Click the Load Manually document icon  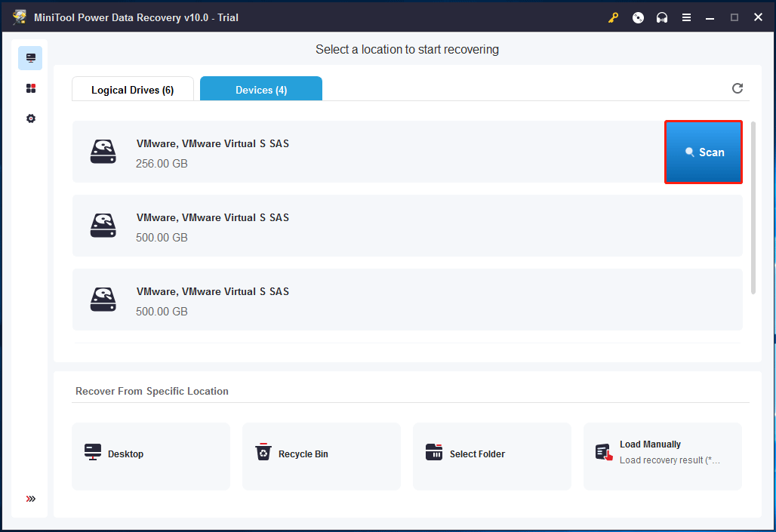point(604,452)
